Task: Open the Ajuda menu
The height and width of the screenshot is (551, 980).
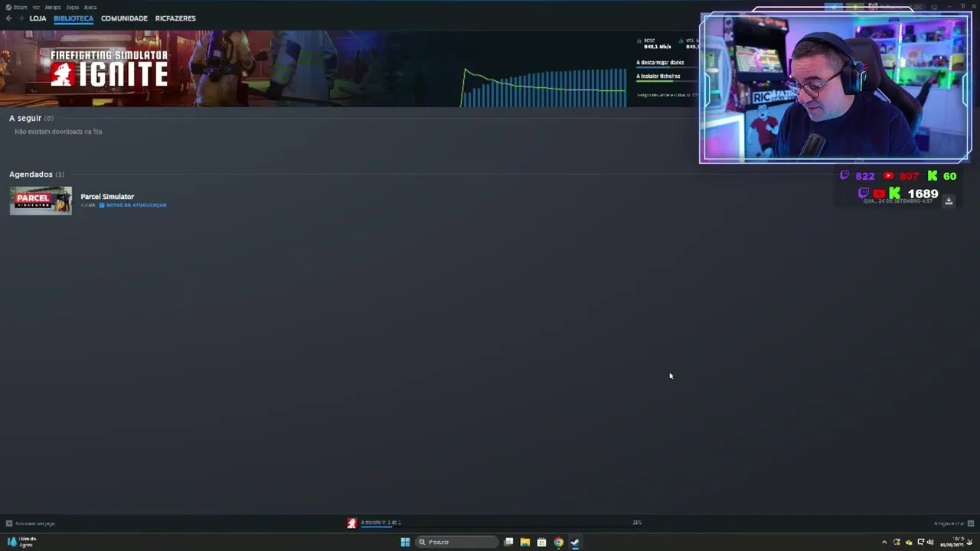Action: (x=90, y=7)
